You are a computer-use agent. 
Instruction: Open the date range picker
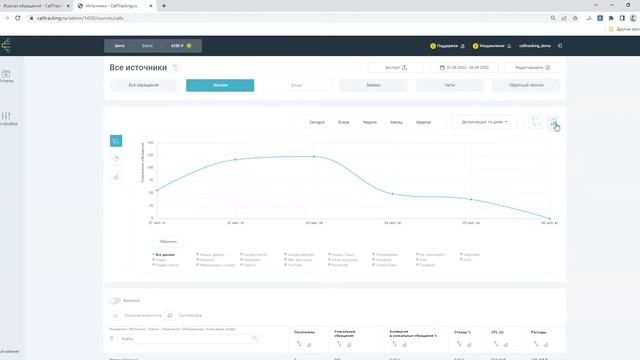(x=464, y=67)
